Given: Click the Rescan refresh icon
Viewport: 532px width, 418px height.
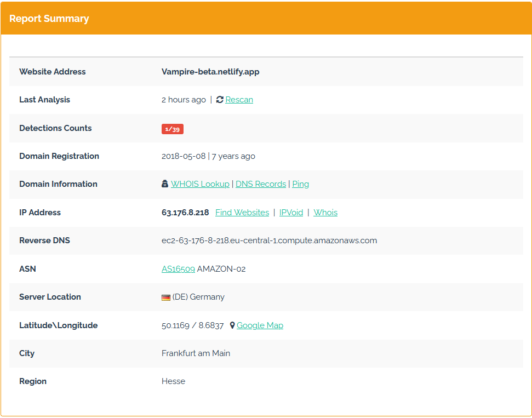Looking at the screenshot, I should tap(220, 99).
